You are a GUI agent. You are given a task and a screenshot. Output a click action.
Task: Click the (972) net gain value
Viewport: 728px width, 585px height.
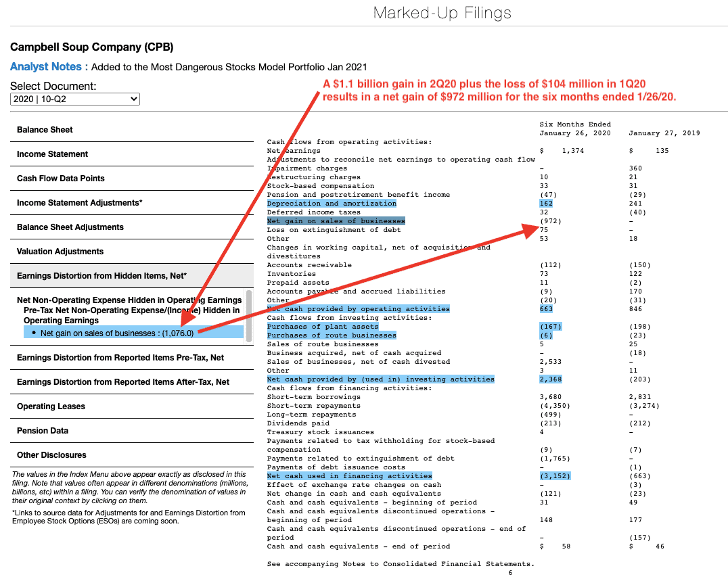tap(550, 221)
